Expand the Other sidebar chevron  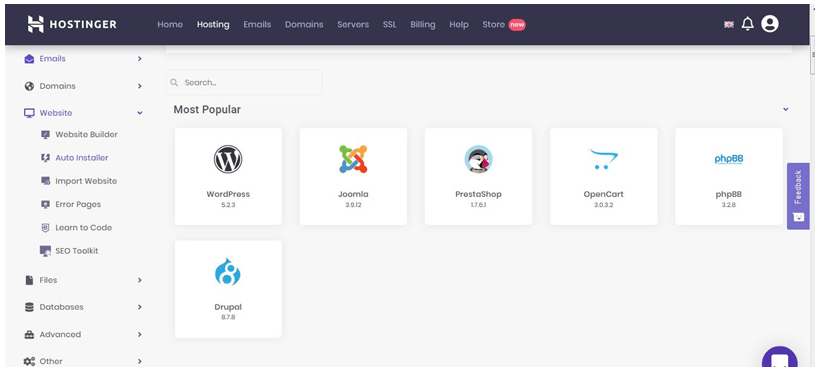pos(139,361)
